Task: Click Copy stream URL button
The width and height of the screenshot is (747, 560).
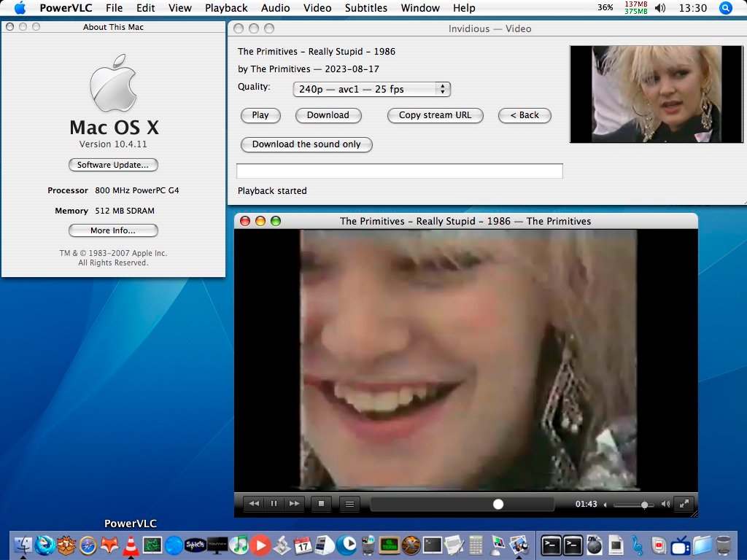Action: coord(435,115)
